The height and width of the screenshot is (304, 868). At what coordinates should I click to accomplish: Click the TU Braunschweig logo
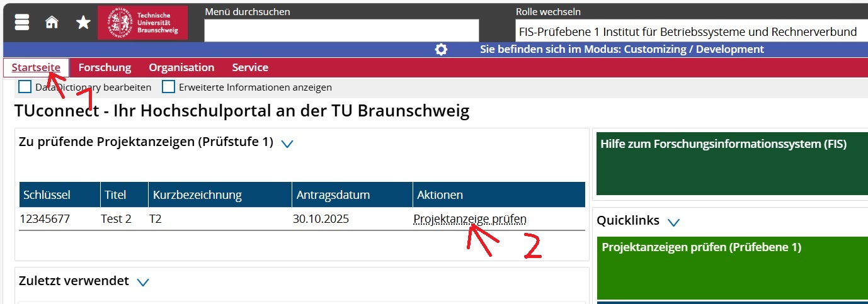pos(142,23)
